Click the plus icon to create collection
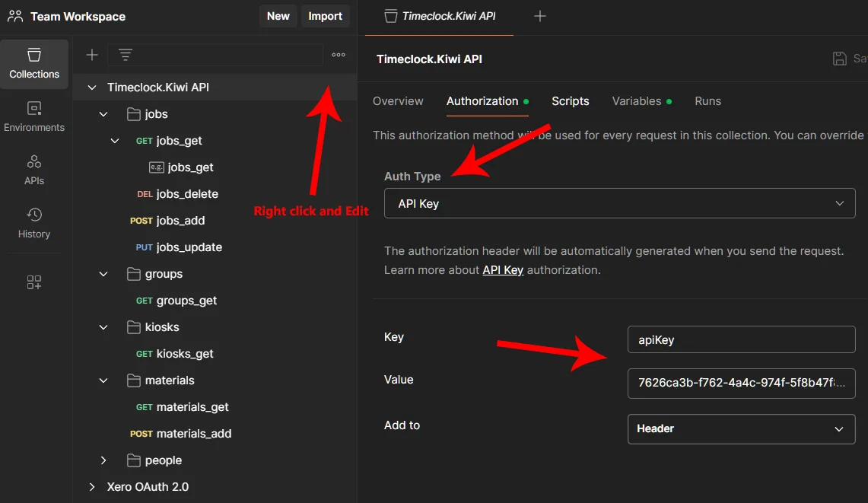The width and height of the screenshot is (868, 503). click(x=92, y=55)
